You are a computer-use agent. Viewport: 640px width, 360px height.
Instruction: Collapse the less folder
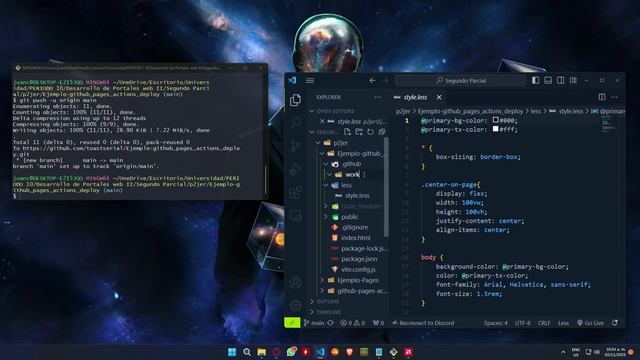[x=326, y=185]
